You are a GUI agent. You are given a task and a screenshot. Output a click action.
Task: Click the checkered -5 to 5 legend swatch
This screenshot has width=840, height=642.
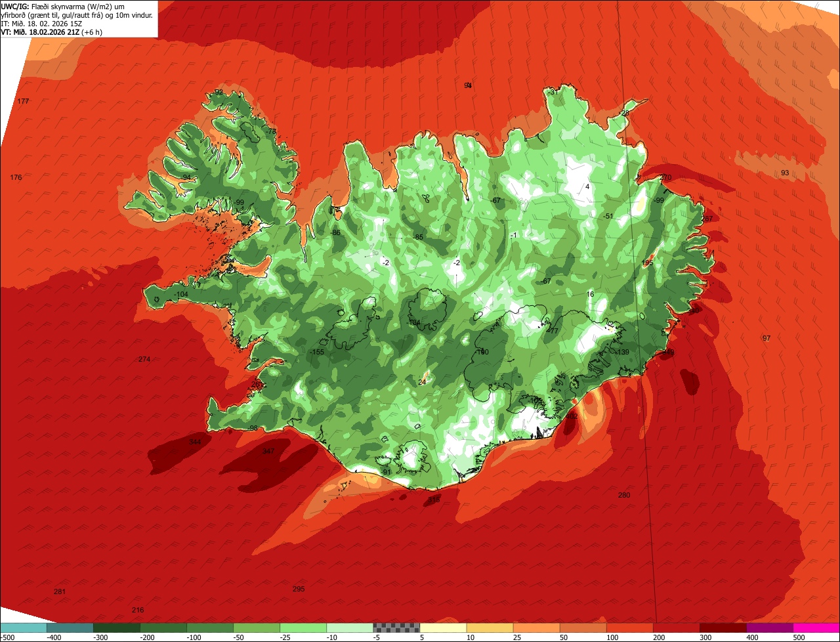[x=396, y=628]
